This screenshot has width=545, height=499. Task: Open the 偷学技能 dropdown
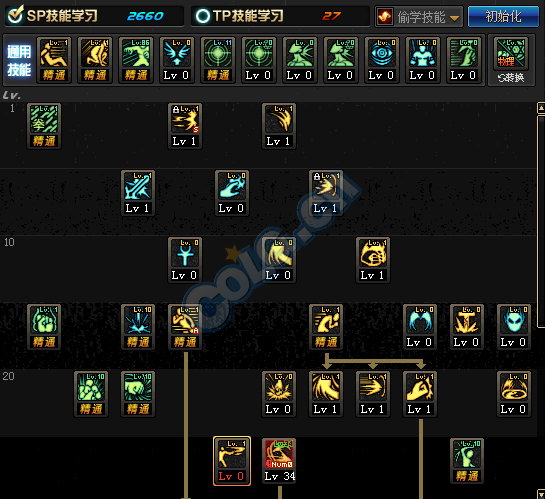point(419,16)
